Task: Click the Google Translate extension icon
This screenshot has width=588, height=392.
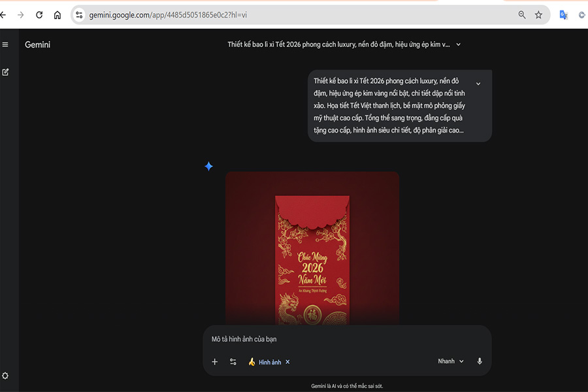Action: (x=563, y=15)
